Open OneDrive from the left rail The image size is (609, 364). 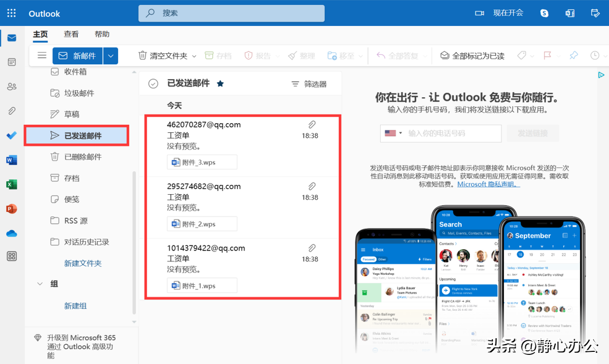(x=12, y=233)
